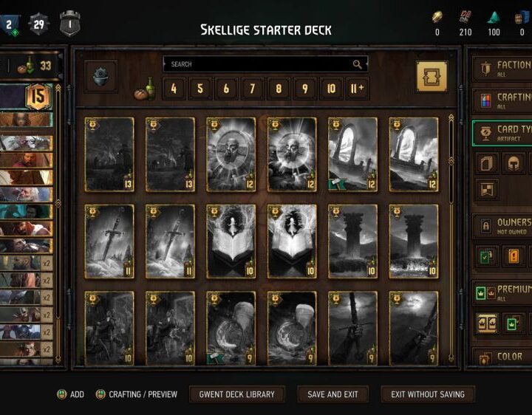Toggle the orange exclamation ownership filter
532x415 pixels.
pos(514,256)
